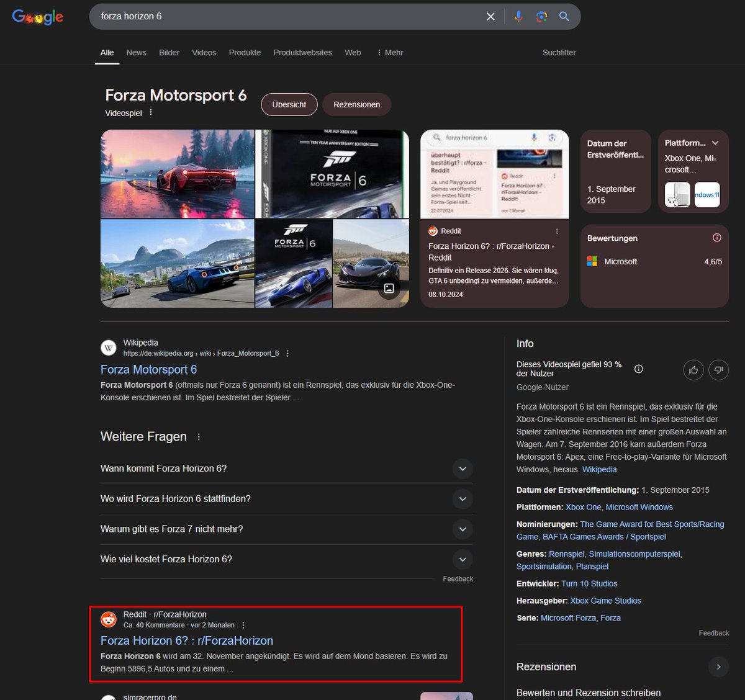
Task: Open Google Lens image search icon
Action: point(541,17)
